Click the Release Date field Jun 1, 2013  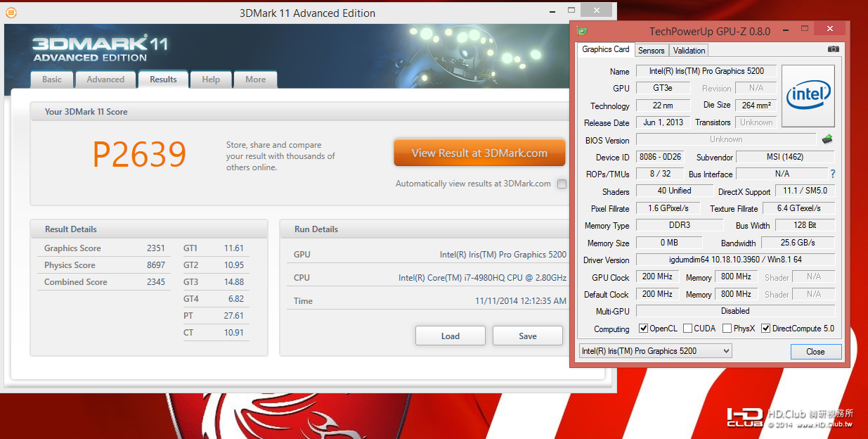663,122
